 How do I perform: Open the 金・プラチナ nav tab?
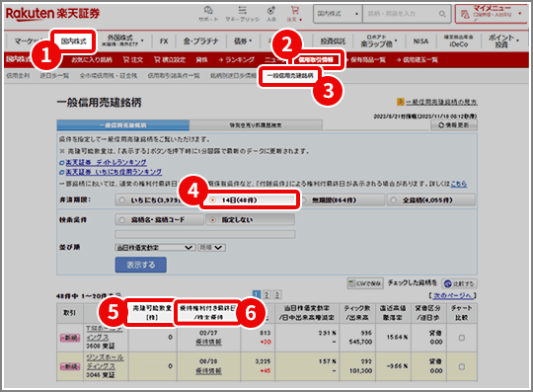pyautogui.click(x=201, y=41)
